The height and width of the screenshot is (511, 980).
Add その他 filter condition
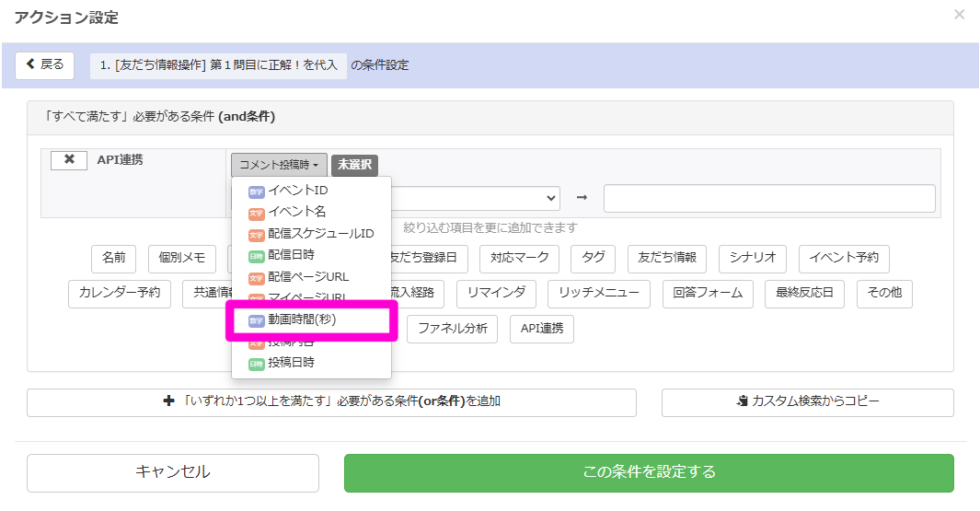tap(884, 294)
